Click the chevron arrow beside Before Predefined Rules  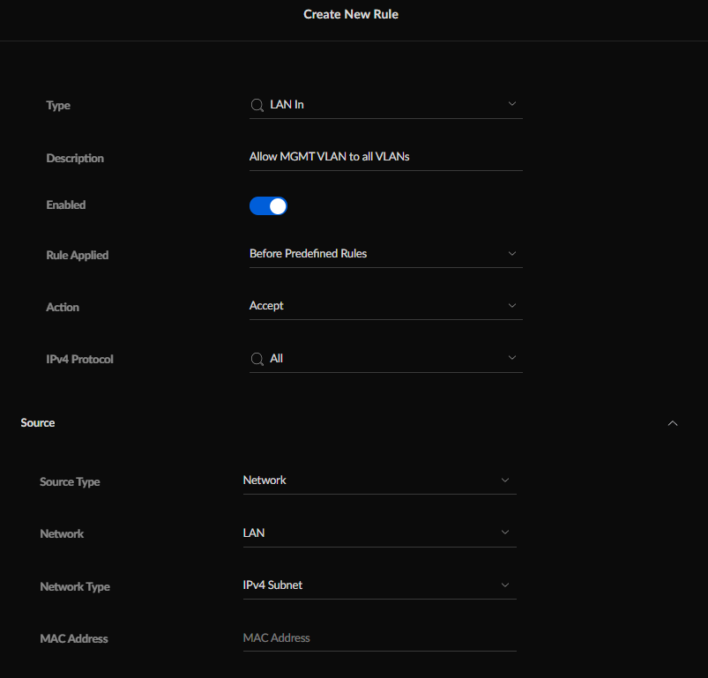coord(512,254)
